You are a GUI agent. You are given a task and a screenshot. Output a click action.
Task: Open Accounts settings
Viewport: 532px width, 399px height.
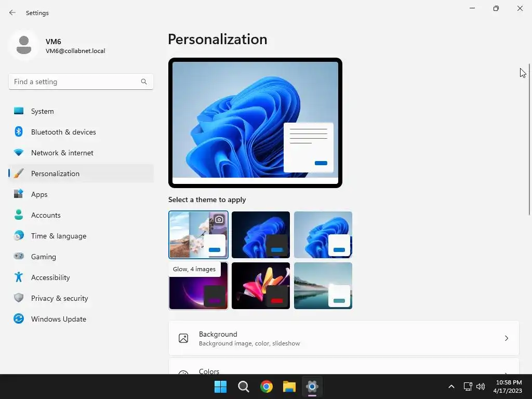pyautogui.click(x=81, y=215)
